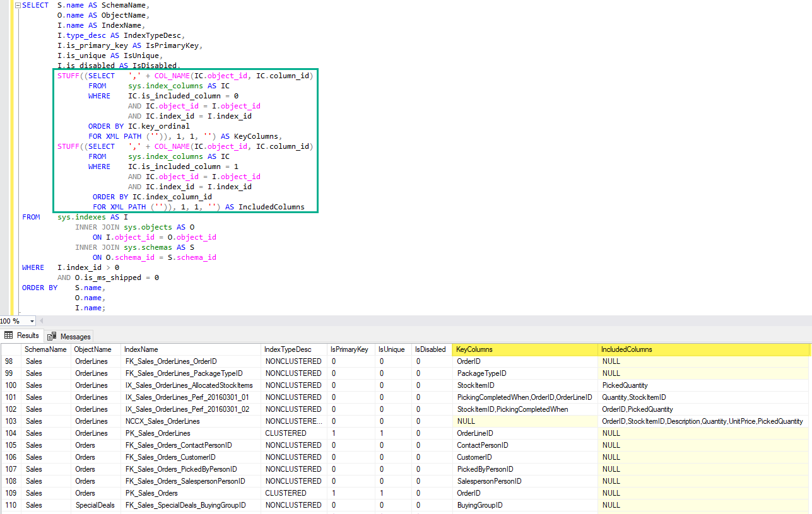Select all via grid top-left corner cell

coord(11,349)
